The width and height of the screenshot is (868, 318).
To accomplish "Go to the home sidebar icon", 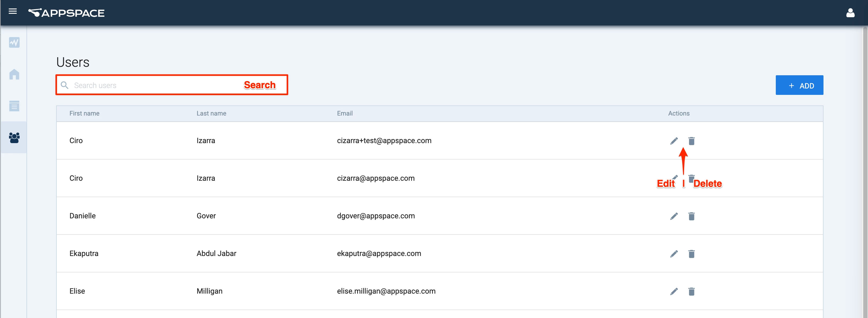I will tap(14, 74).
